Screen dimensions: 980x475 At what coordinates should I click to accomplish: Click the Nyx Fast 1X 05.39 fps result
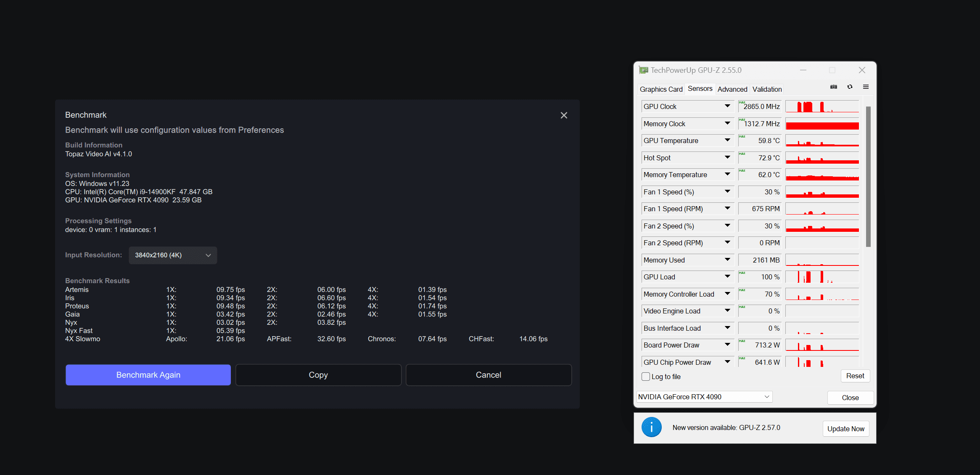tap(230, 331)
